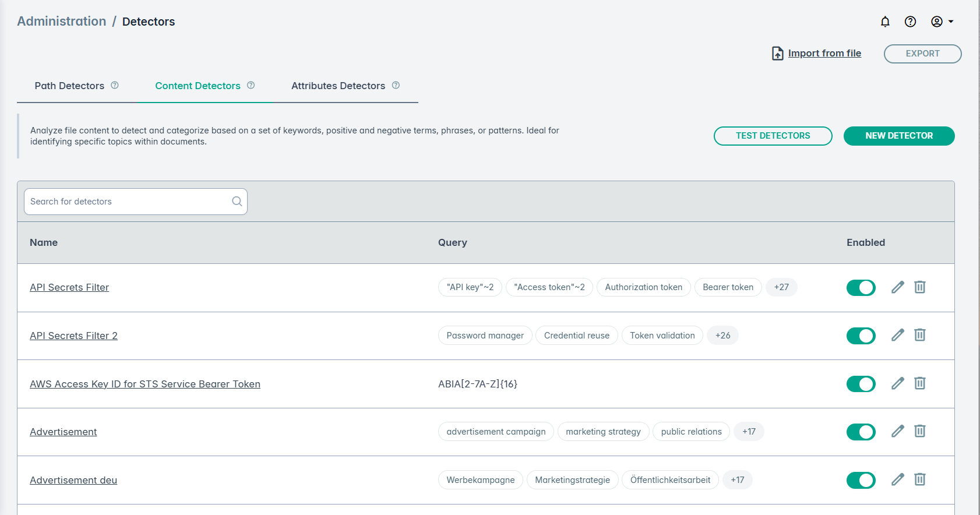Expand the +27 more query terms

coord(781,287)
